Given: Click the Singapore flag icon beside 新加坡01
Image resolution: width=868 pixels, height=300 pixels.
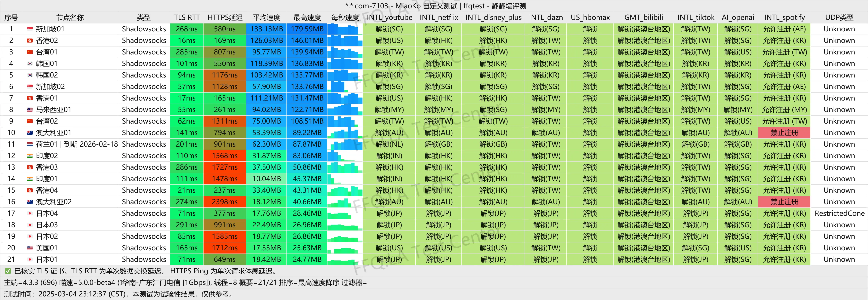Looking at the screenshot, I should click(x=30, y=29).
